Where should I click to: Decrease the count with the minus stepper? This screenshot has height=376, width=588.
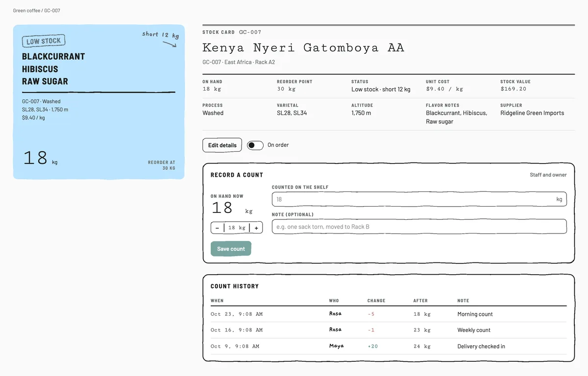tap(217, 228)
